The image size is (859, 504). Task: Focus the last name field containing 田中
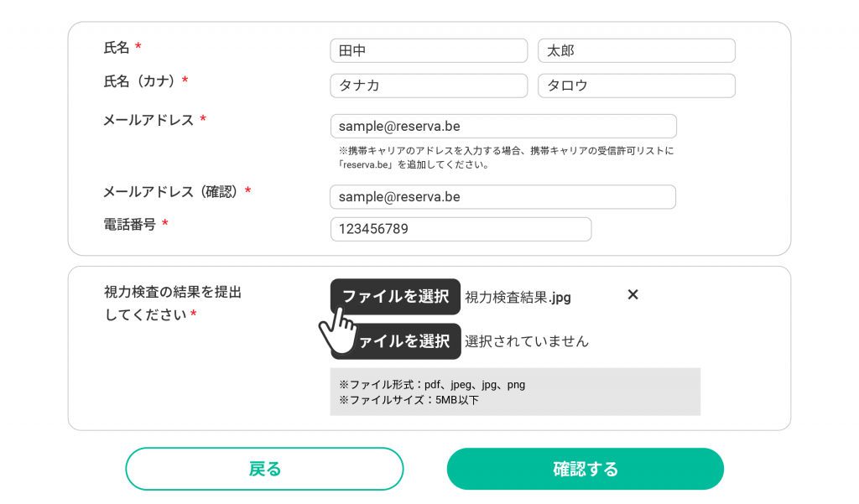429,50
